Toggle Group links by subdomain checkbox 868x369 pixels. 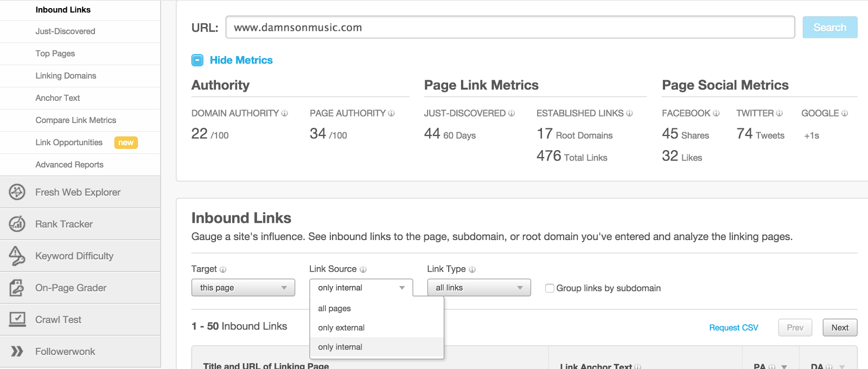point(550,288)
